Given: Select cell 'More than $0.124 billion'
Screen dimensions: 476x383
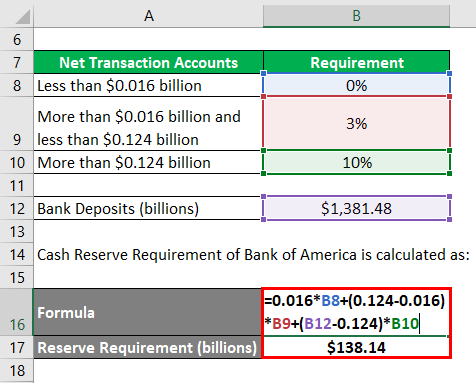Looking at the screenshot, I should [x=149, y=162].
